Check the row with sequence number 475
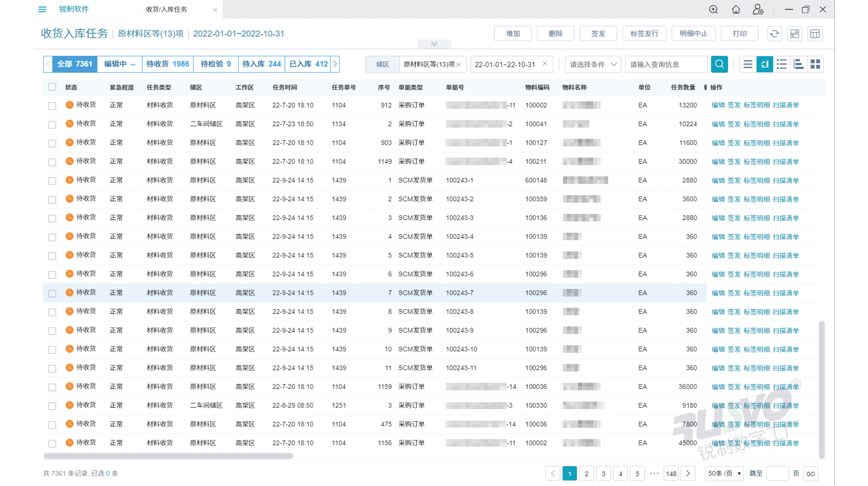 (52, 425)
